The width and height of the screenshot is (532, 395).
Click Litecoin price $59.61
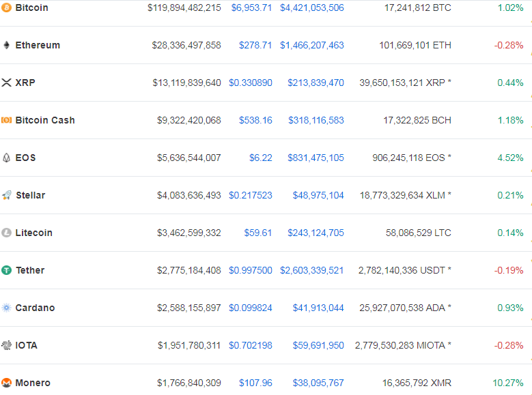pyautogui.click(x=258, y=233)
